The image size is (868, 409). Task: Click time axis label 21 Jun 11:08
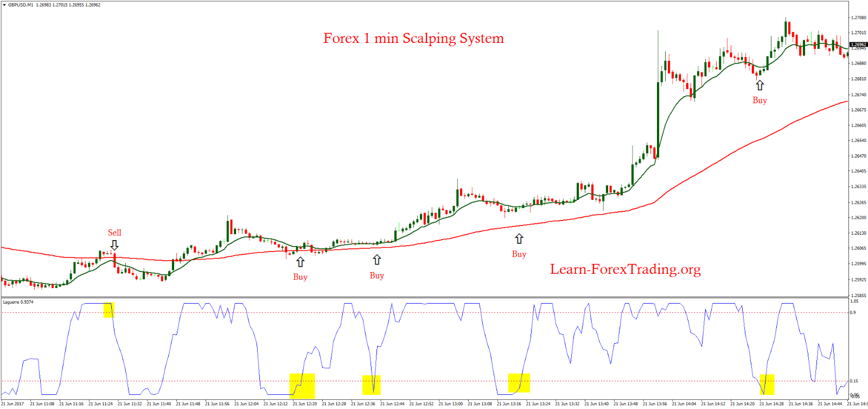coord(42,404)
